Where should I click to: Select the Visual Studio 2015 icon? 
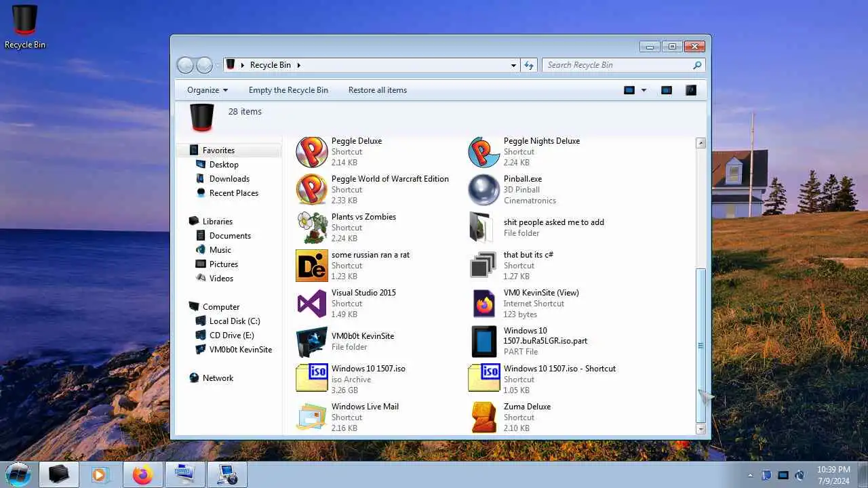coord(312,304)
